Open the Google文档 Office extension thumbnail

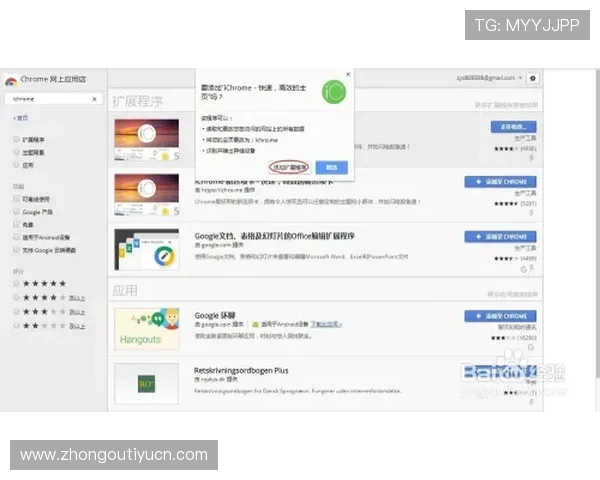click(147, 250)
